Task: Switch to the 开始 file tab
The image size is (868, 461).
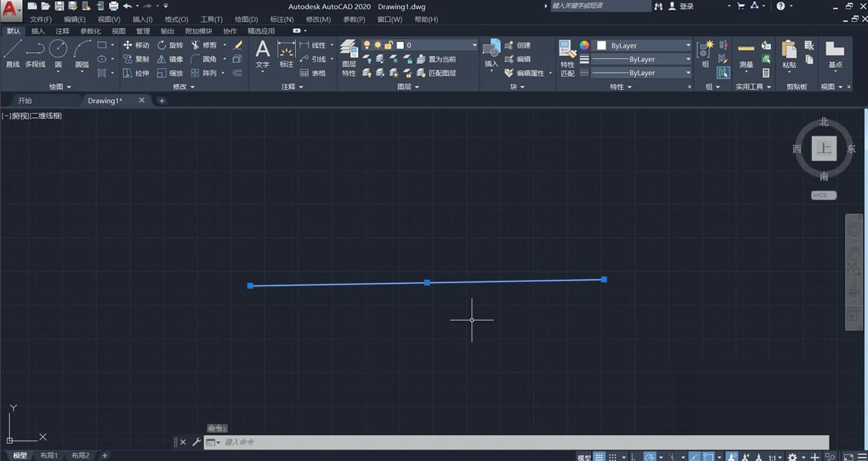Action: point(25,101)
